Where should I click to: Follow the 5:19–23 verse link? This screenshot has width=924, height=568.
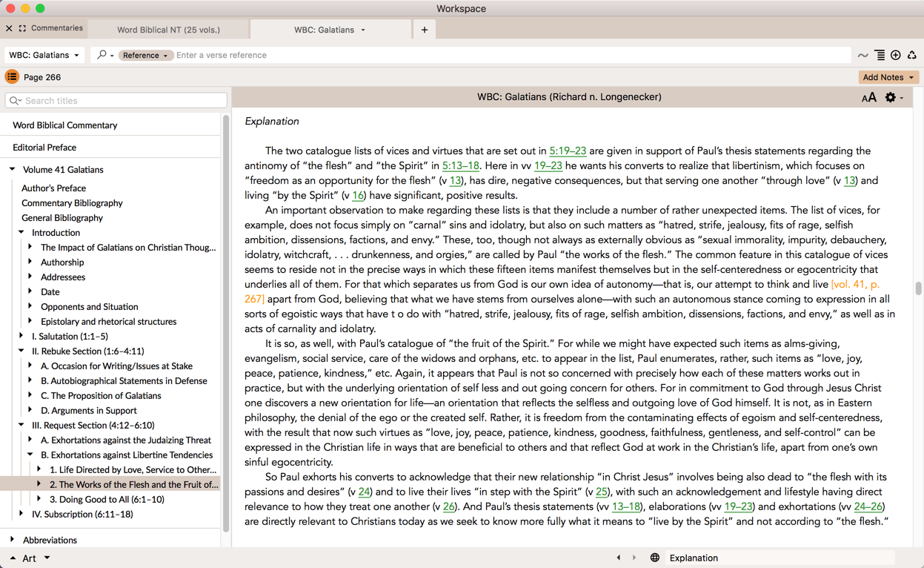pyautogui.click(x=568, y=151)
